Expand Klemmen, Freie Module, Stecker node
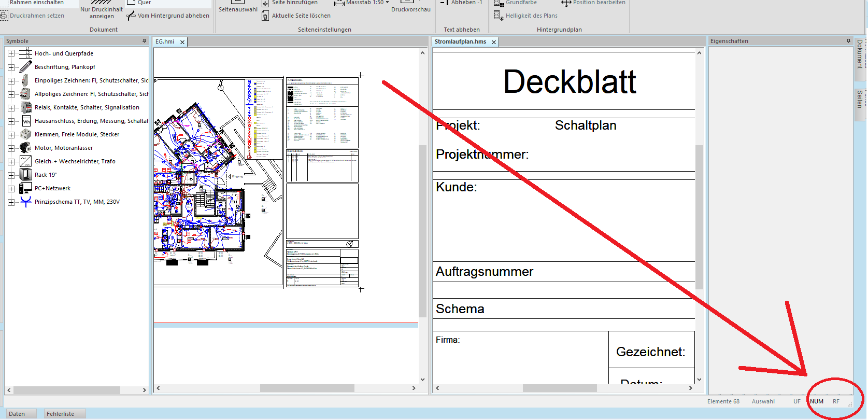Image resolution: width=868 pixels, height=420 pixels. tap(11, 134)
